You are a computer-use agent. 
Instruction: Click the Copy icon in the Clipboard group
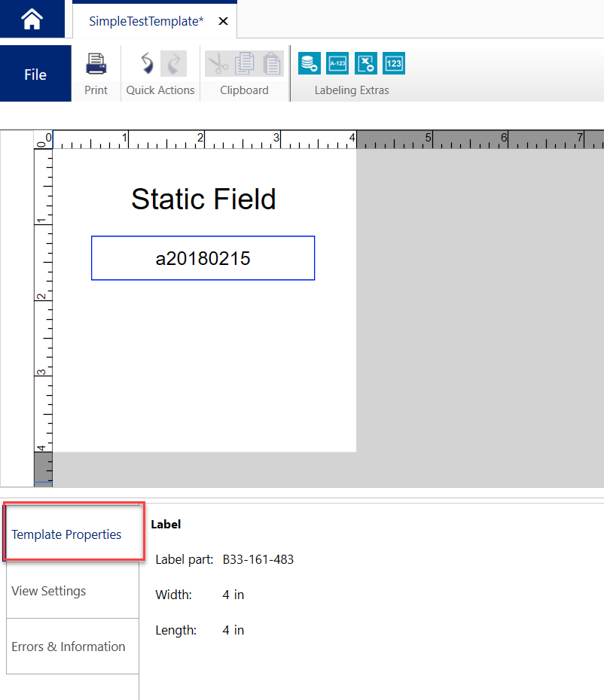click(244, 63)
